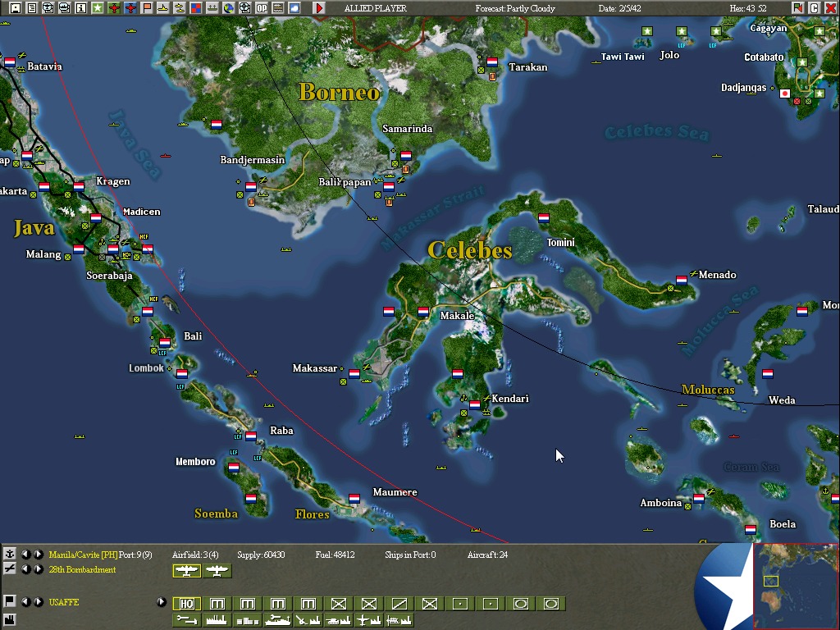This screenshot has height=630, width=840.
Task: Click the lowercase 'i' information icon
Action: (x=81, y=8)
